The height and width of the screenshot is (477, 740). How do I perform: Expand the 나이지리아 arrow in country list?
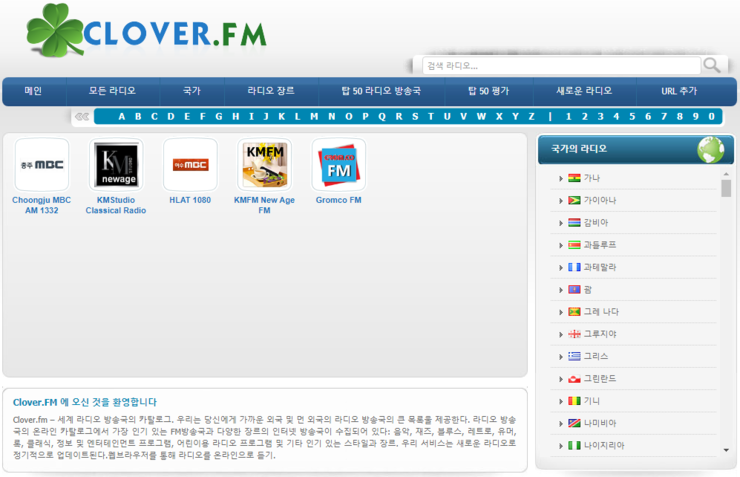561,446
